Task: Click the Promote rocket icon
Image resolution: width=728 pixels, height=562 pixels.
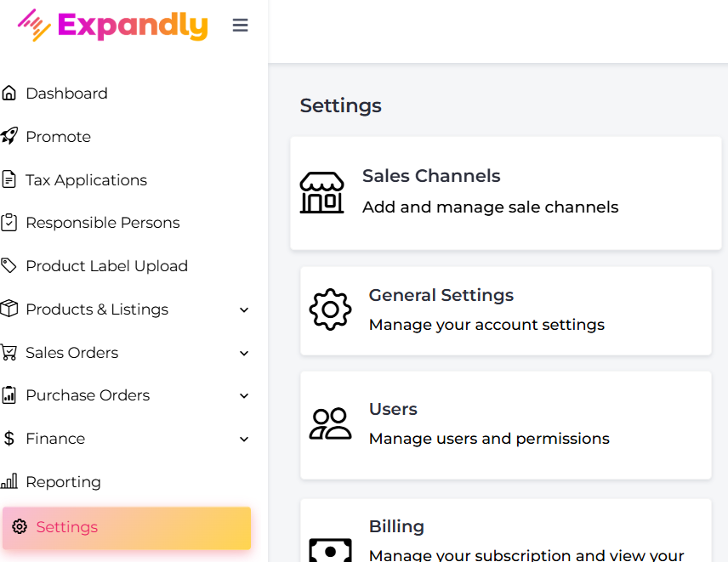Action: 9,136
